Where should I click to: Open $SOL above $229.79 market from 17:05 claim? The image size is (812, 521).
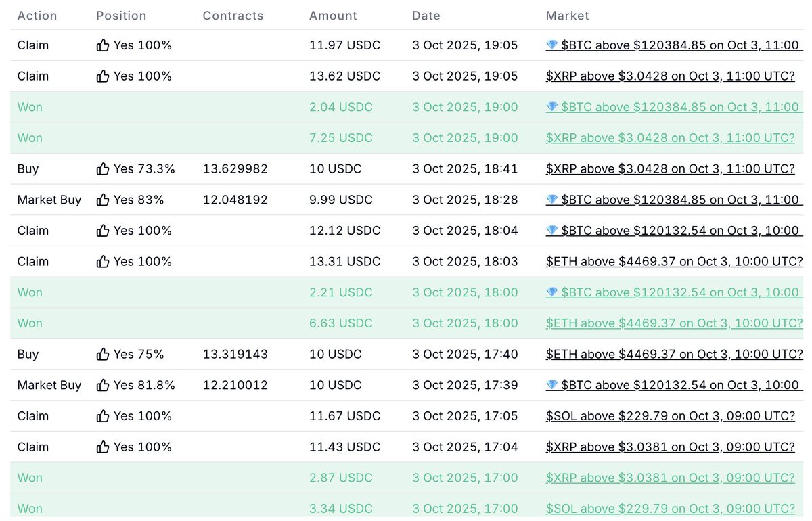coord(671,416)
